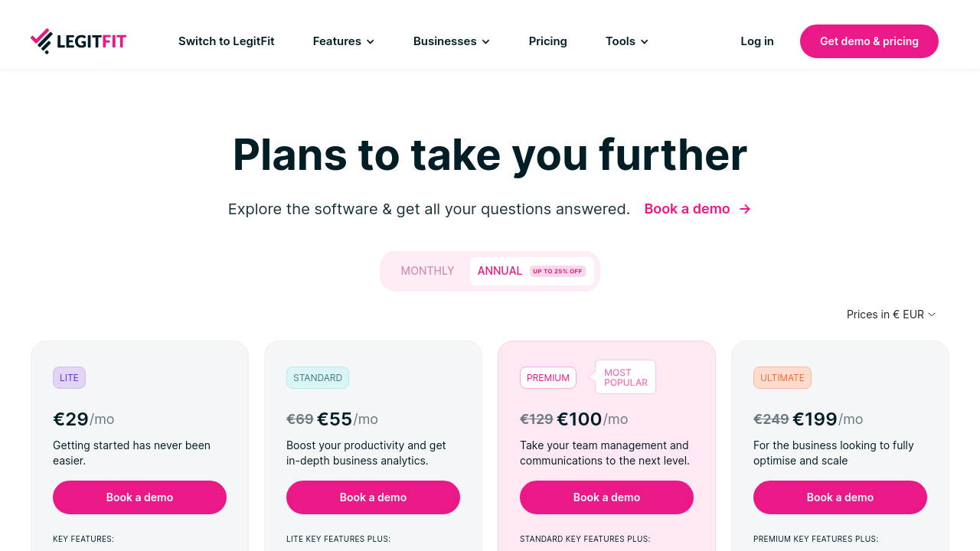980x551 pixels.
Task: Expand the Businesses menu
Action: click(445, 41)
